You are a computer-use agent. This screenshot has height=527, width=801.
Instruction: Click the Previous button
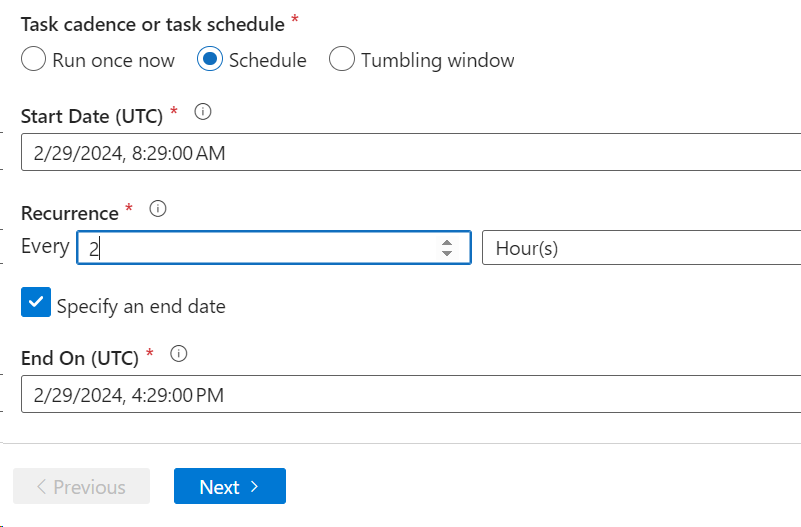(81, 487)
